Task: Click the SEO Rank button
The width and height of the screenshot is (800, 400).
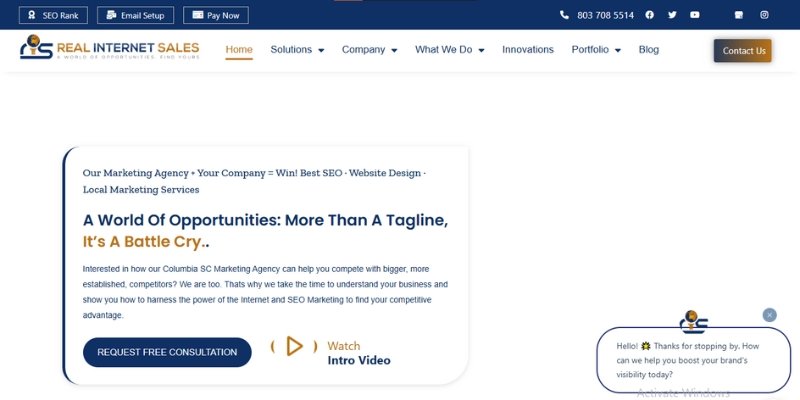Action: point(53,15)
